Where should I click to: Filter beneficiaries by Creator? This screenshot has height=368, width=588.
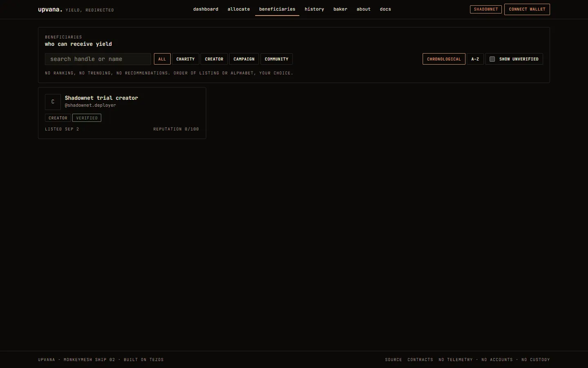tap(214, 59)
